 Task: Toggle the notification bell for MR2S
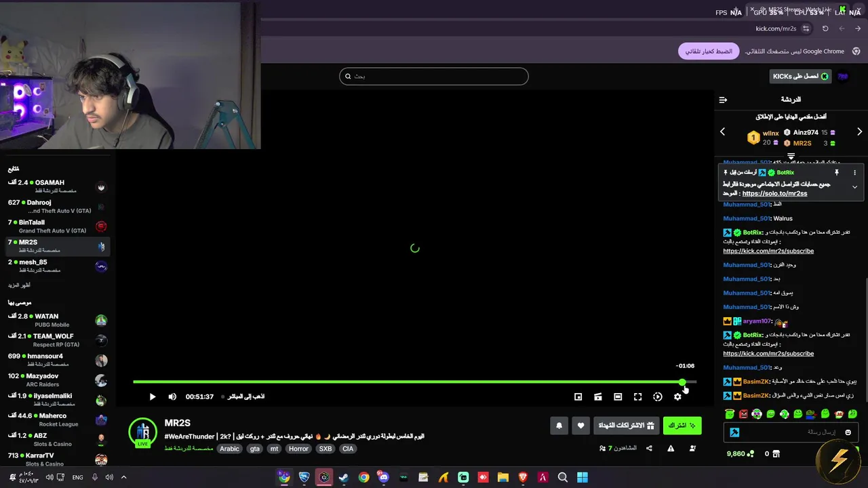point(559,426)
